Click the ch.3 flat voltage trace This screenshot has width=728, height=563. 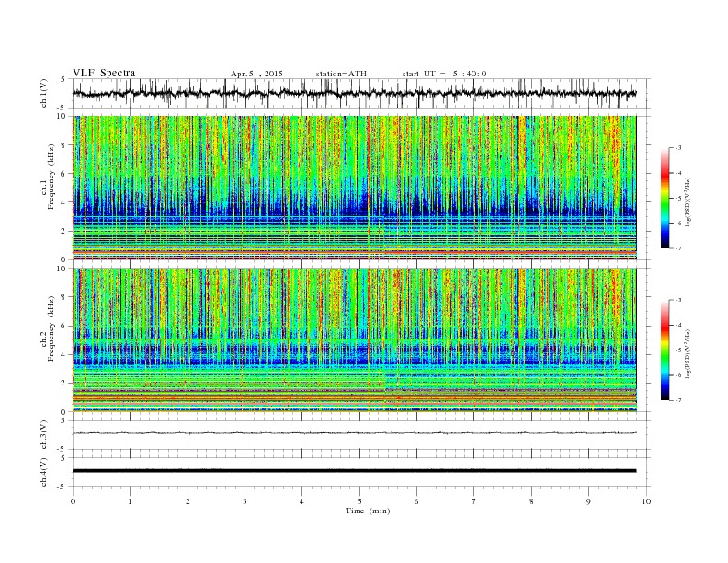354,433
